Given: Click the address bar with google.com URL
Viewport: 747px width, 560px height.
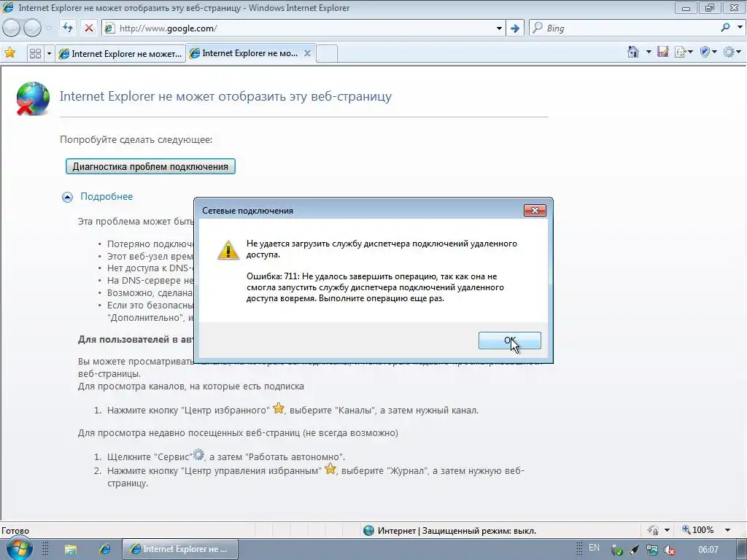Looking at the screenshot, I should click(x=303, y=28).
